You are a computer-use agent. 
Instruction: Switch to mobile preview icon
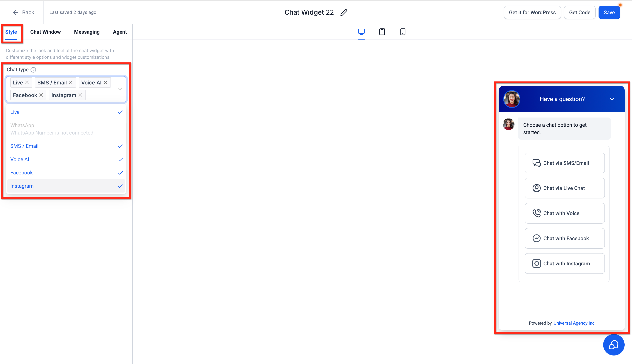tap(402, 32)
